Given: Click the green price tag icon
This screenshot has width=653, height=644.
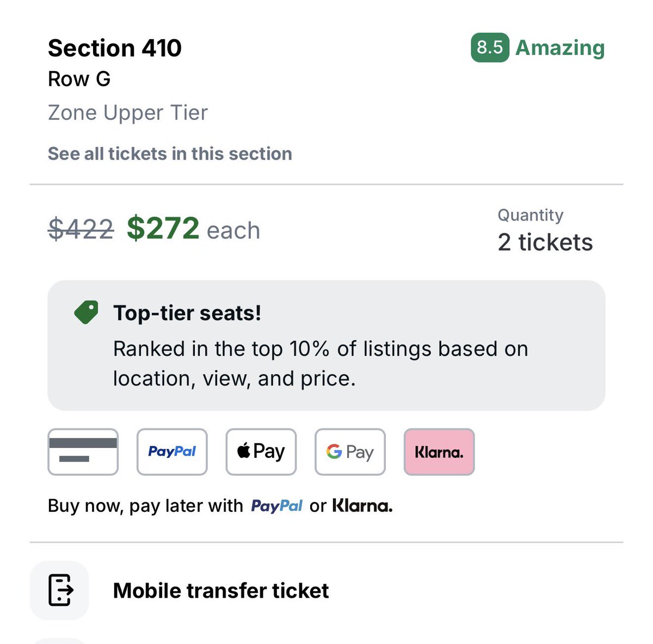Looking at the screenshot, I should [87, 312].
